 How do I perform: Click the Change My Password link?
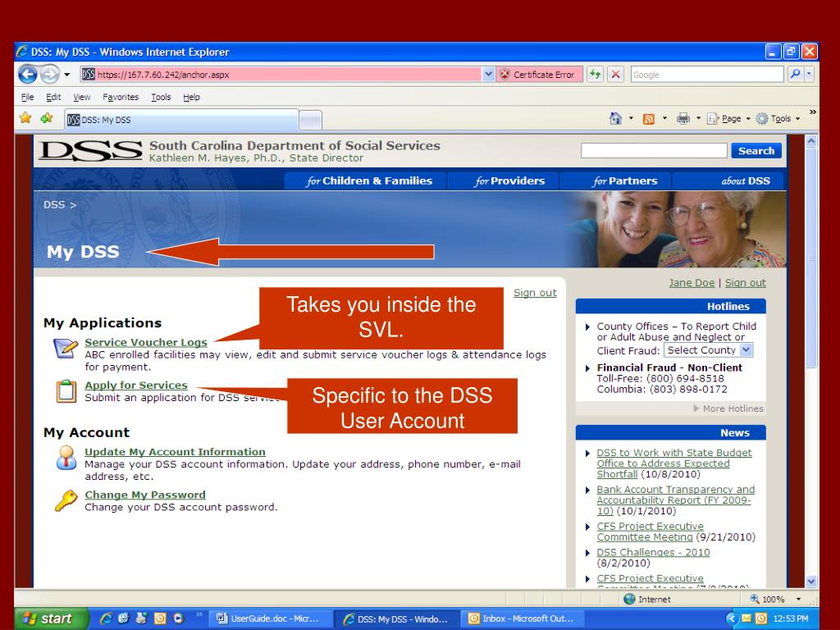click(x=144, y=495)
